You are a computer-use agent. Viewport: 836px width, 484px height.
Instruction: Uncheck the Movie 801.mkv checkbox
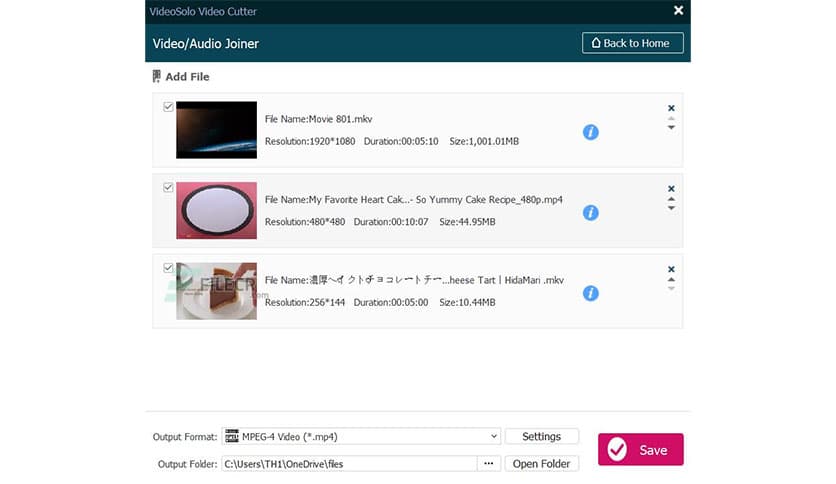(x=168, y=107)
